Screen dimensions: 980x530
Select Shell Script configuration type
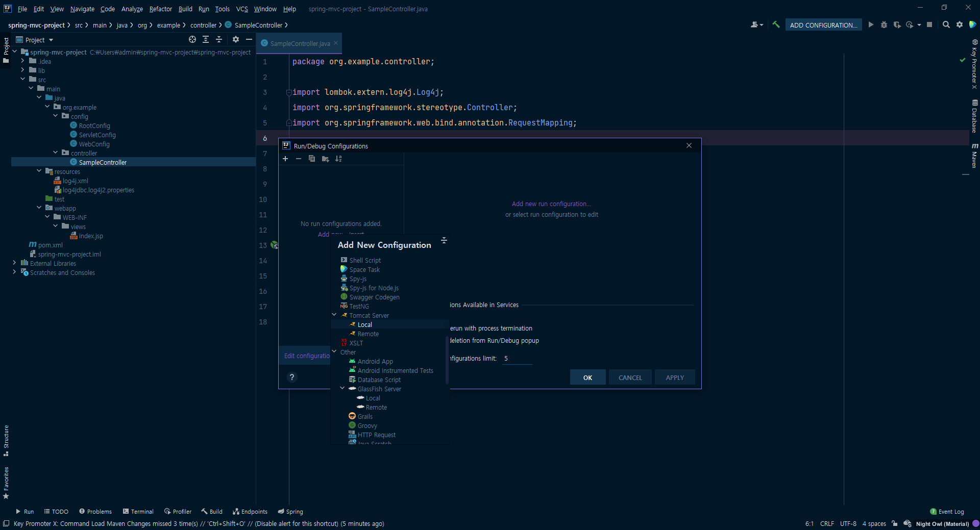click(x=390, y=260)
